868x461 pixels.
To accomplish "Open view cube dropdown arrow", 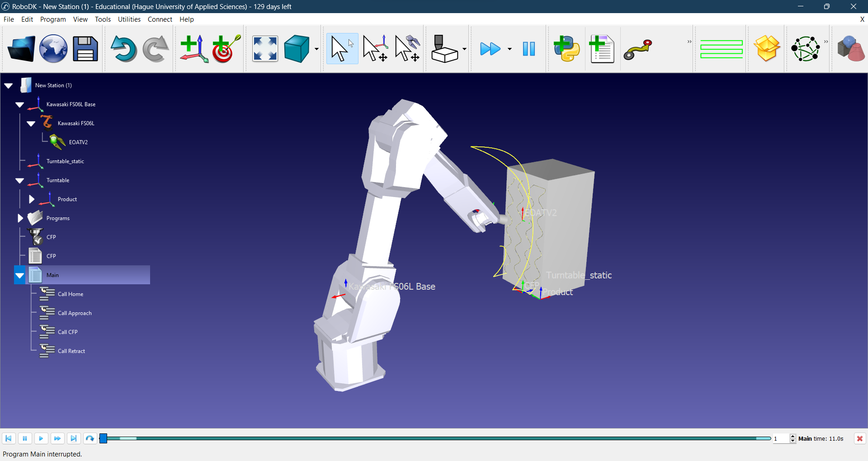I will [316, 49].
